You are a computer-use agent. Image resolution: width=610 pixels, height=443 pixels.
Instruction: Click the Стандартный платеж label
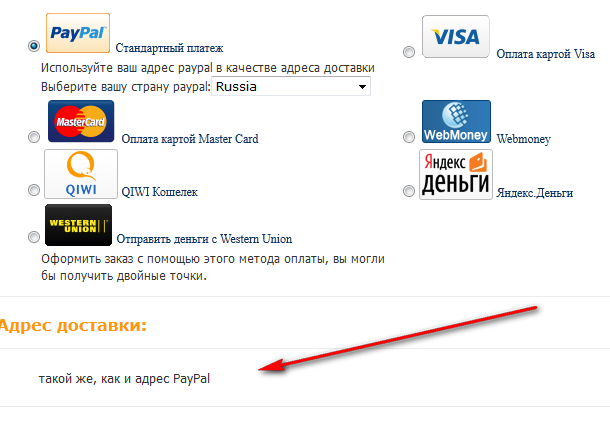tap(169, 48)
